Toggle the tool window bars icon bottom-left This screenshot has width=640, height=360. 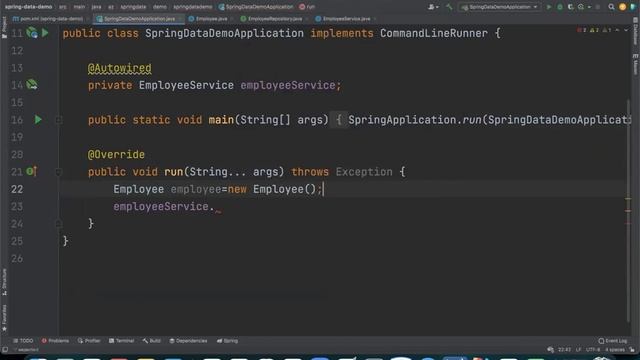pos(5,350)
